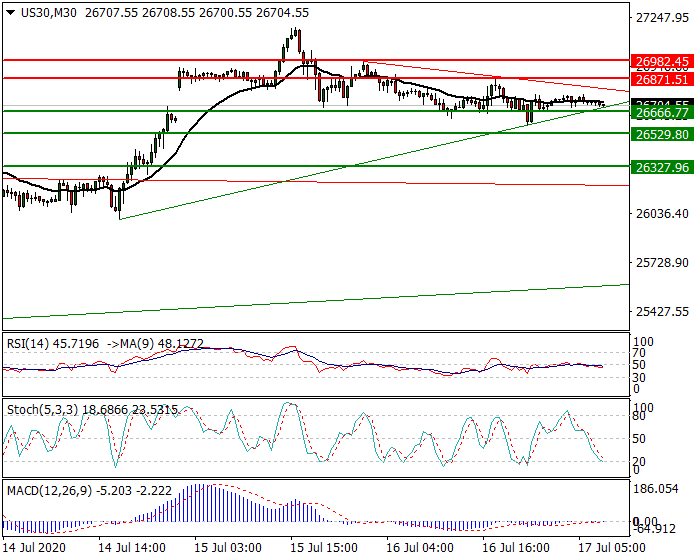Click the -64.912 MACD scale value
Image resolution: width=700 pixels, height=560 pixels.
654,529
